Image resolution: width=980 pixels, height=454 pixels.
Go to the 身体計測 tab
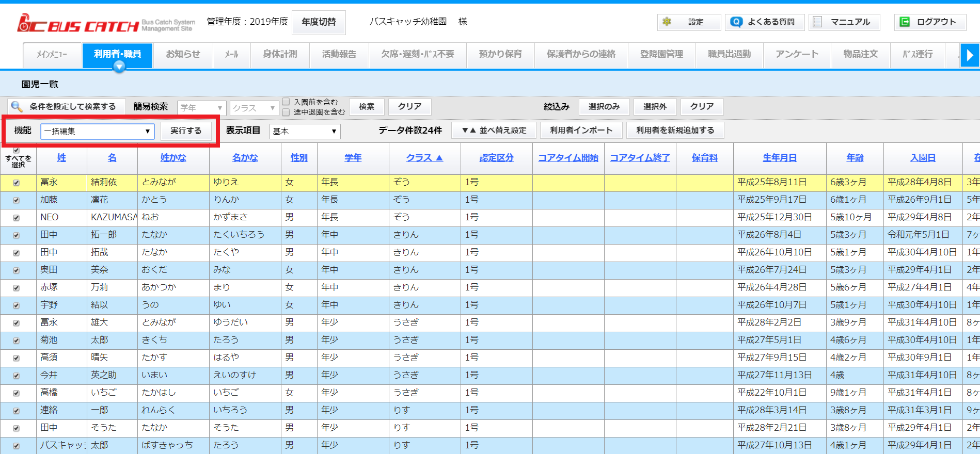click(x=280, y=54)
